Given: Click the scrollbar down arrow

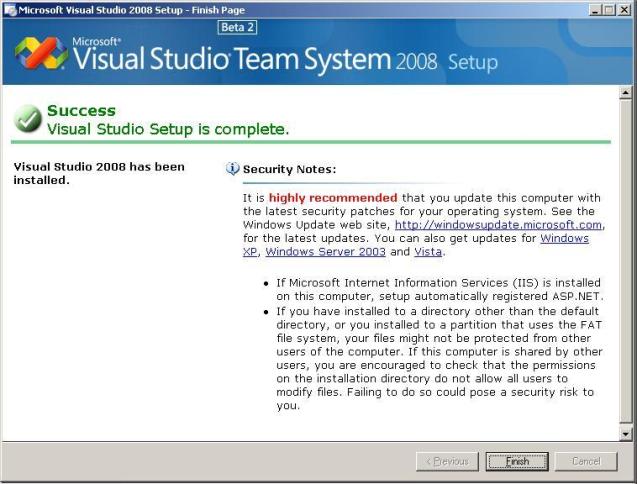Looking at the screenshot, I should click(626, 434).
